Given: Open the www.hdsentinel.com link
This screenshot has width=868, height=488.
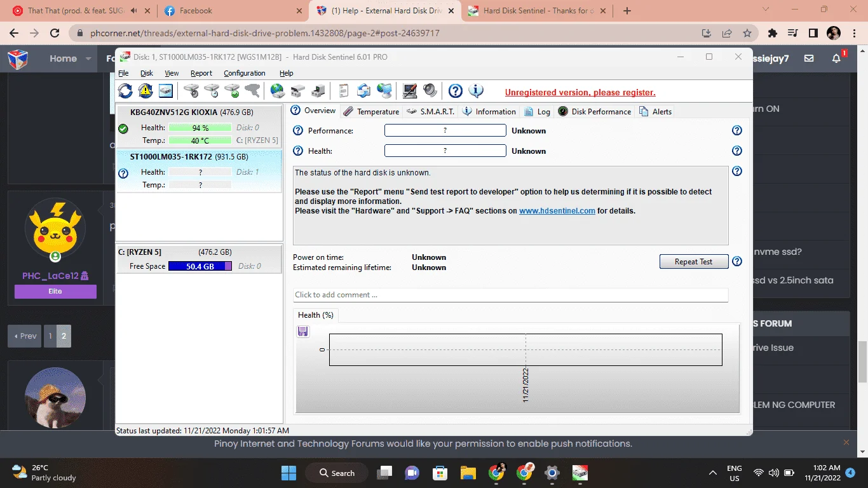Looking at the screenshot, I should [x=557, y=211].
